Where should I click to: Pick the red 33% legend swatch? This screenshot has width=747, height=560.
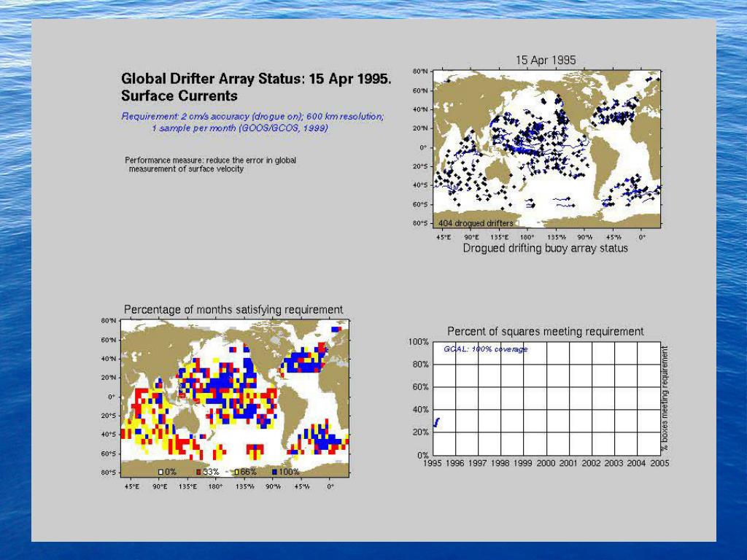(198, 472)
